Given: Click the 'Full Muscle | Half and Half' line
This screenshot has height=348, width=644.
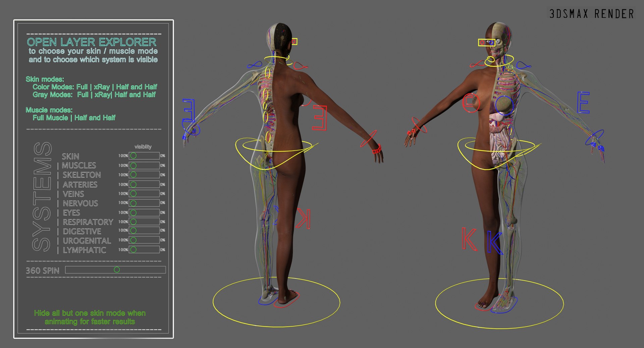Looking at the screenshot, I should (74, 118).
